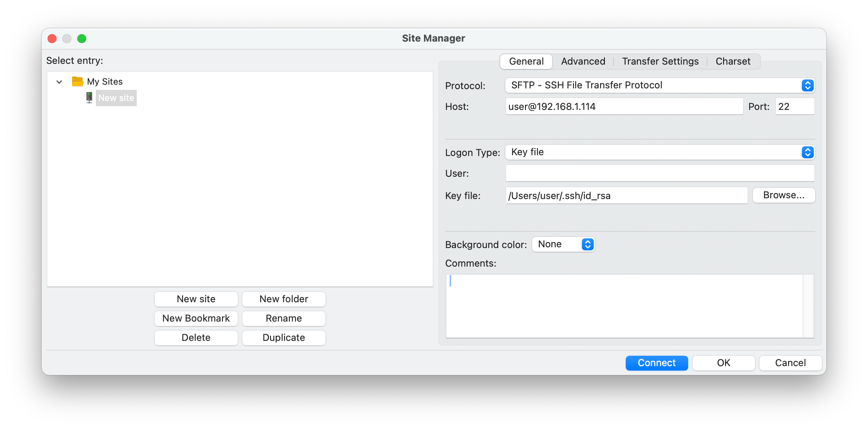The width and height of the screenshot is (868, 430).
Task: Duplicate the selected site
Action: [284, 338]
